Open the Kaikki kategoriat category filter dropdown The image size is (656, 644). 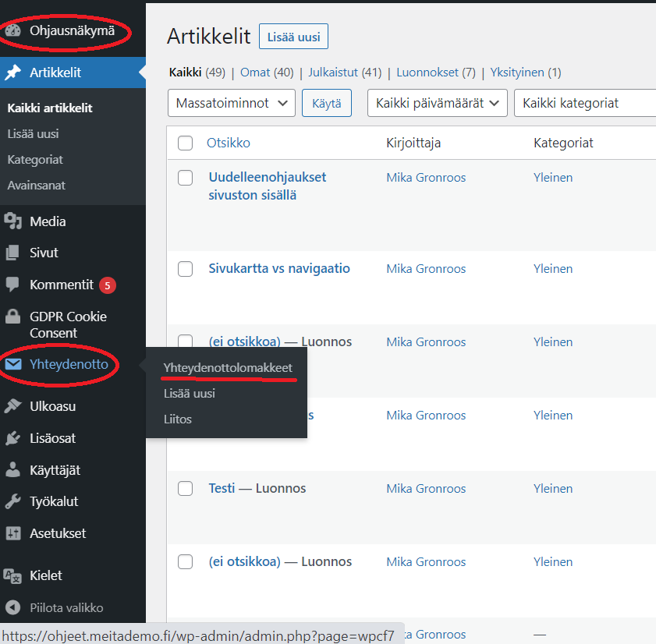[585, 103]
